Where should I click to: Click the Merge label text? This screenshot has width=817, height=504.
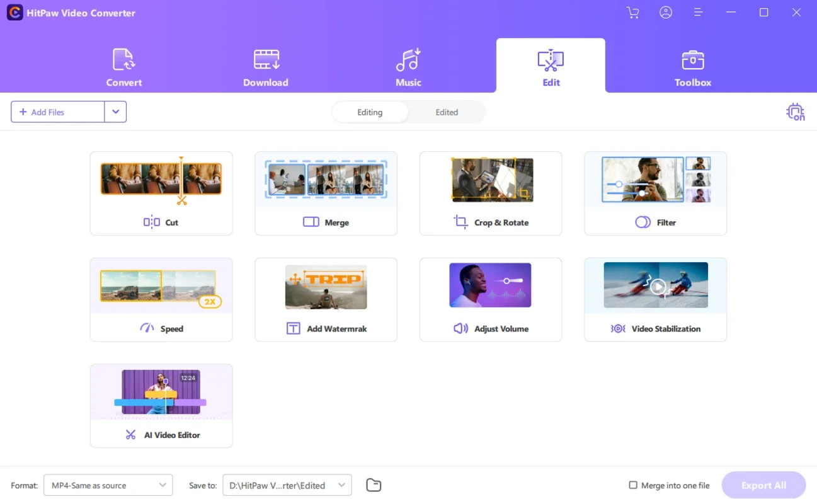coord(337,222)
